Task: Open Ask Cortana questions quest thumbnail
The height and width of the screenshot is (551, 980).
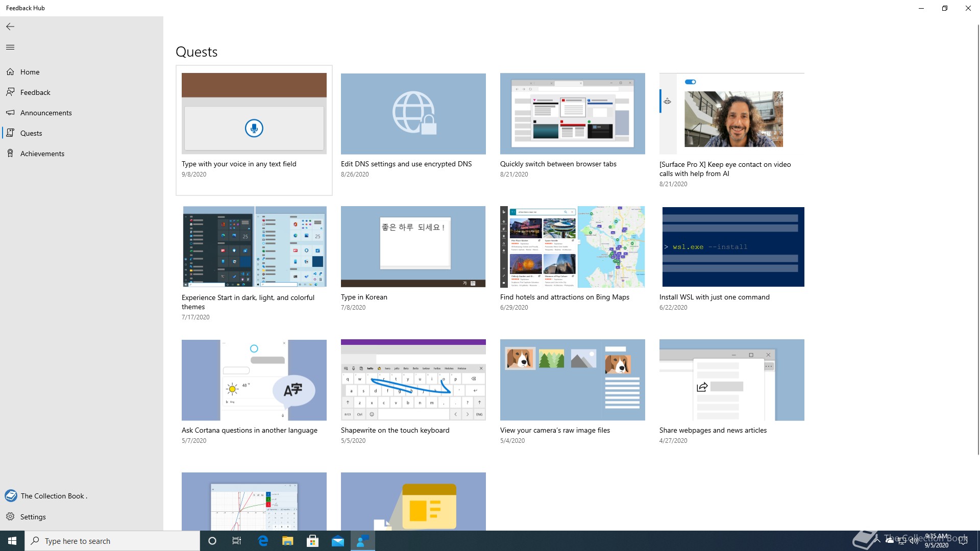Action: pos(254,380)
